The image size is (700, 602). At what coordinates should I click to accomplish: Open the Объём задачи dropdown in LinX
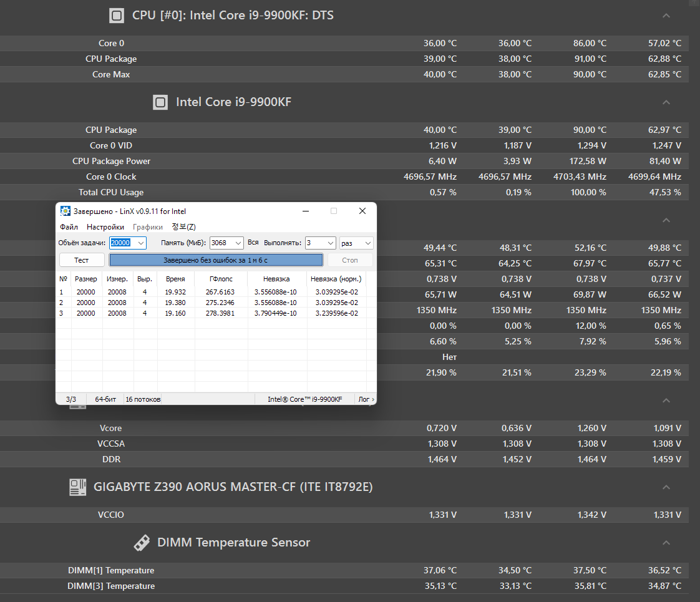141,243
